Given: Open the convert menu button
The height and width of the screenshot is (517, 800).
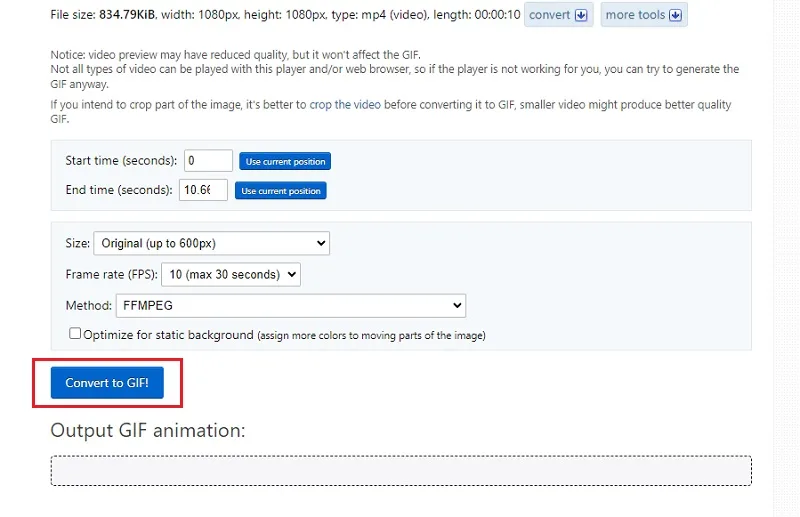Looking at the screenshot, I should point(558,15).
